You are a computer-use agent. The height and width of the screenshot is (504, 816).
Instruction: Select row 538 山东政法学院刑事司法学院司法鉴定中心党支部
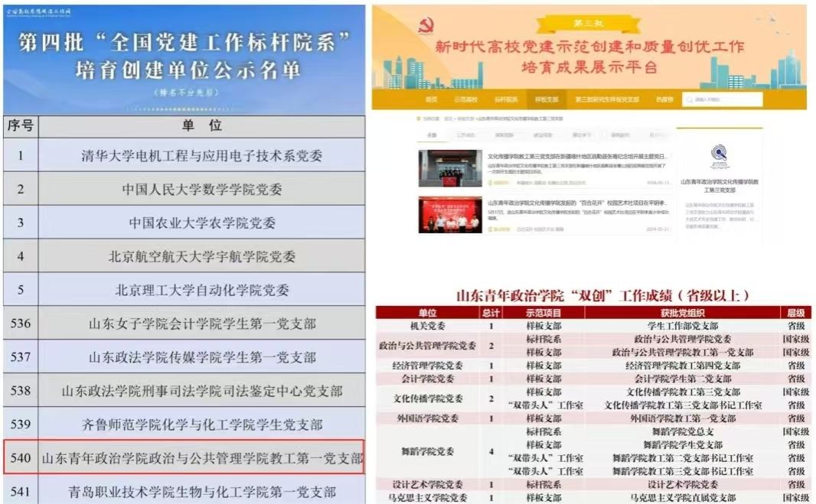184,391
